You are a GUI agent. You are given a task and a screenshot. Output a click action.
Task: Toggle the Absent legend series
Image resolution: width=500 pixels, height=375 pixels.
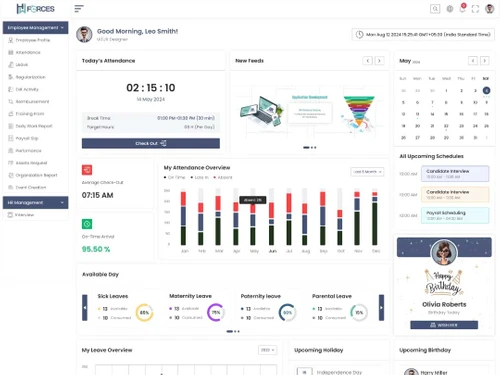pyautogui.click(x=223, y=177)
